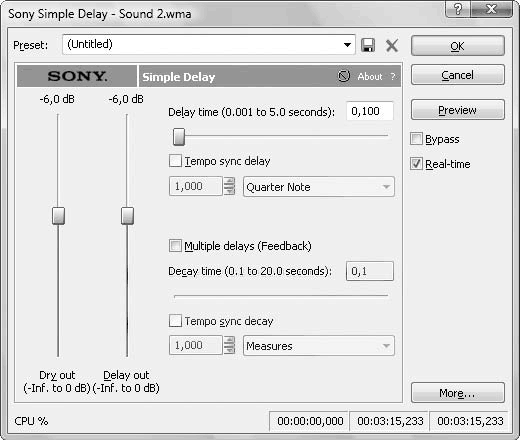Image resolution: width=520 pixels, height=440 pixels.
Task: Toggle the Bypass checkbox
Action: tap(416, 139)
